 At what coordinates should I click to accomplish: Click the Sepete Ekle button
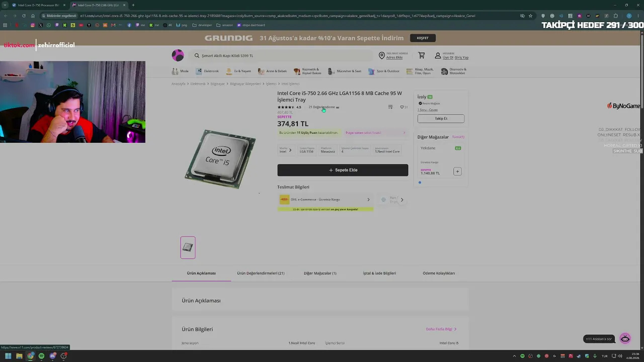343,170
